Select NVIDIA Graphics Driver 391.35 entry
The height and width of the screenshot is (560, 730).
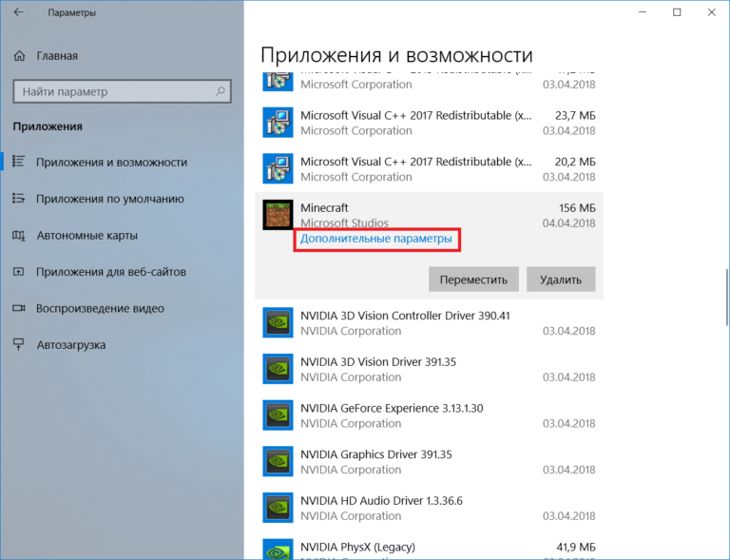tap(429, 461)
